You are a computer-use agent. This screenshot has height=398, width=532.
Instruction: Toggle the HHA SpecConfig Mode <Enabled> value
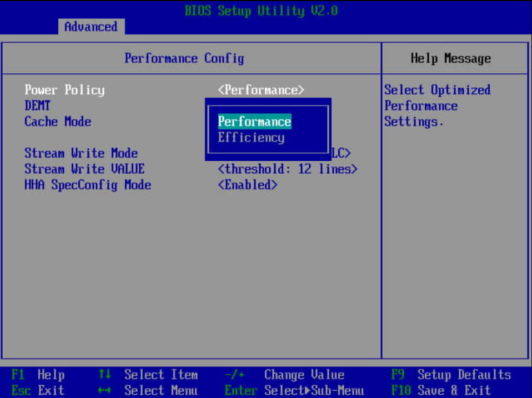click(248, 185)
